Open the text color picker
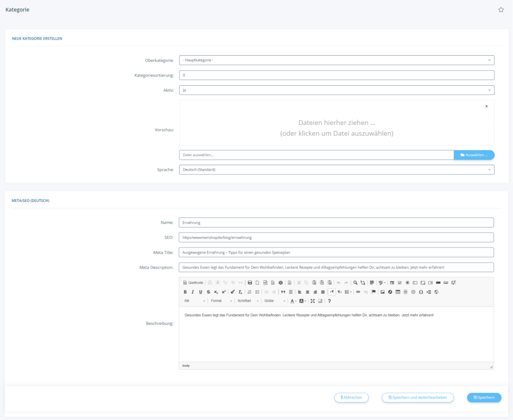513x420 pixels. coord(293,301)
